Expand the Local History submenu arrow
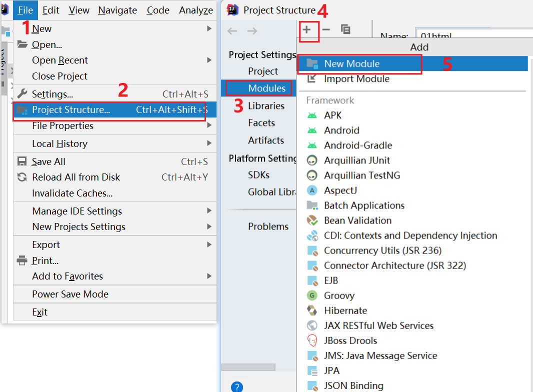Screen dimensions: 533x392 coord(209,143)
